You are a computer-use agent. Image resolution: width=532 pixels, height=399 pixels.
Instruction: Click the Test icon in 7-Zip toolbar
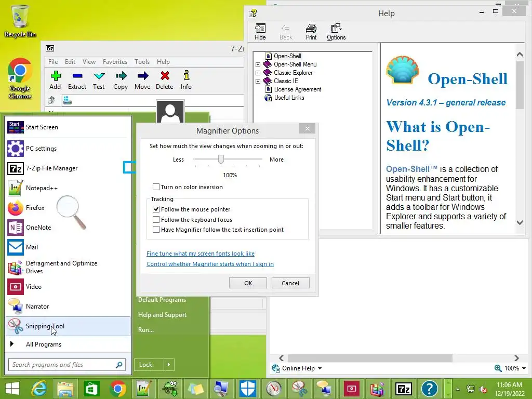99,76
